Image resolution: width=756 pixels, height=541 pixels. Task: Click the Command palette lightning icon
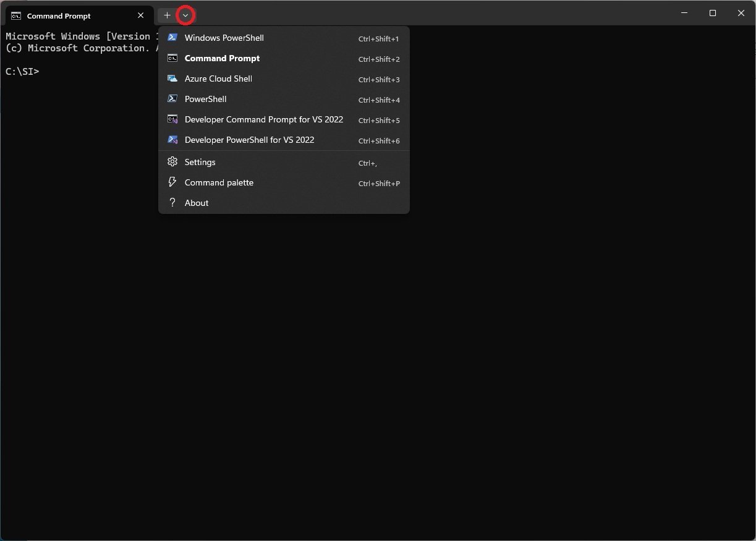[172, 182]
